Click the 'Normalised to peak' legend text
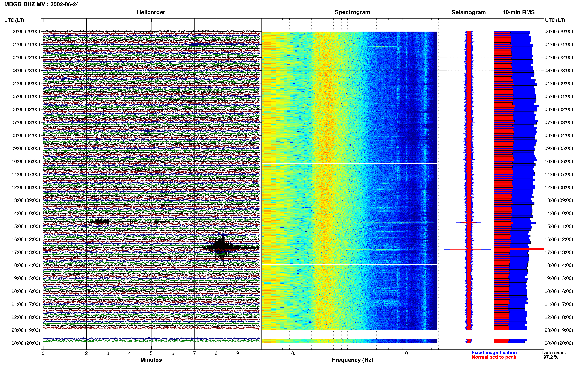Viewport: 588px width, 368px height. [x=494, y=357]
